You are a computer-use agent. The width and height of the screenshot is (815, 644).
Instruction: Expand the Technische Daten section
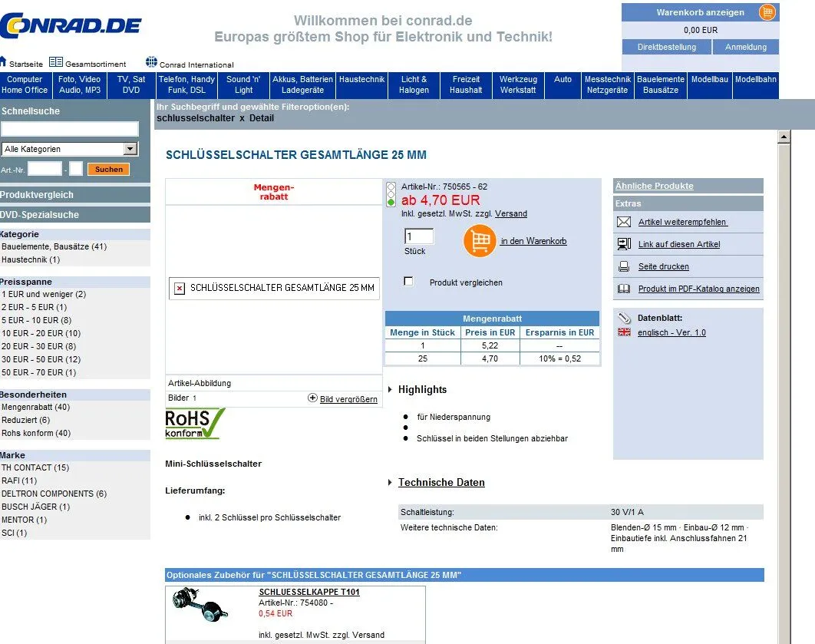[441, 483]
